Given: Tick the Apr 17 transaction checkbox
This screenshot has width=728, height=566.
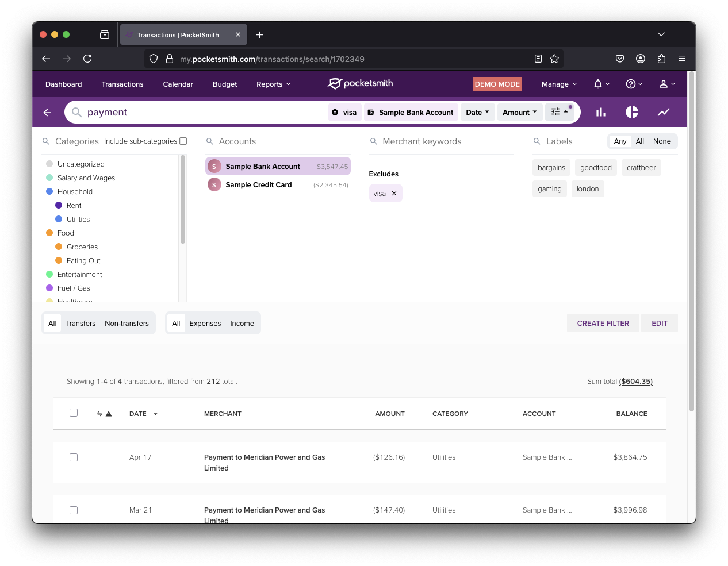Looking at the screenshot, I should click(x=74, y=457).
